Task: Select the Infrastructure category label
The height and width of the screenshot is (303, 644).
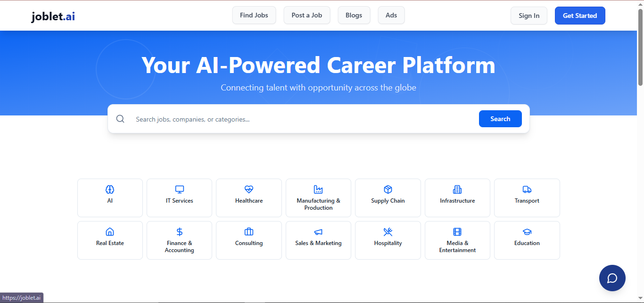Action: pyautogui.click(x=457, y=201)
